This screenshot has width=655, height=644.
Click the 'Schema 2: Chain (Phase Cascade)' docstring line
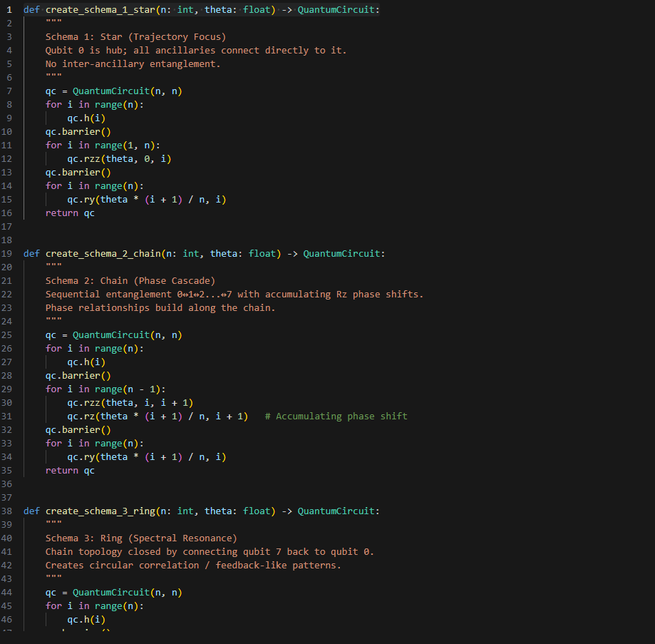click(x=130, y=280)
